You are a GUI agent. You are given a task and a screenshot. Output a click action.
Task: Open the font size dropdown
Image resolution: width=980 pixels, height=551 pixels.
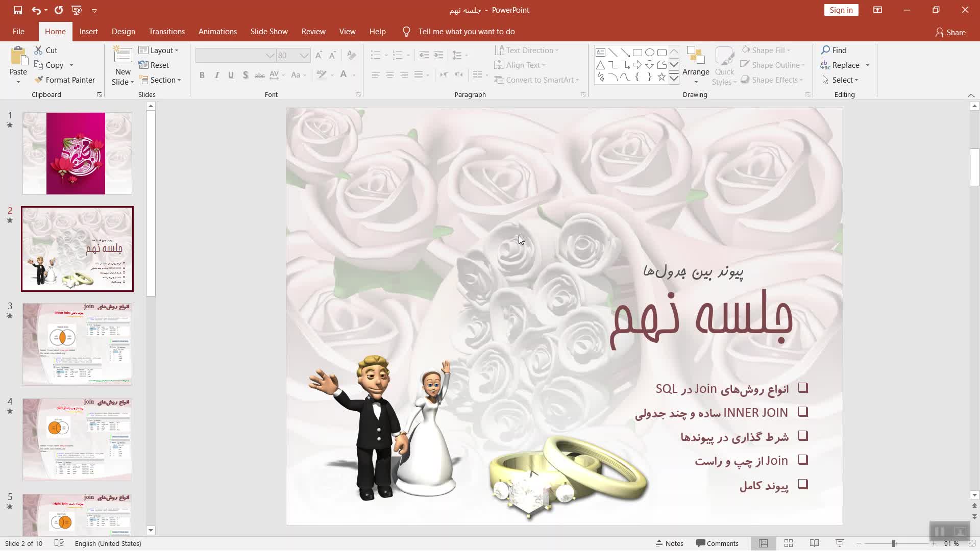point(304,55)
